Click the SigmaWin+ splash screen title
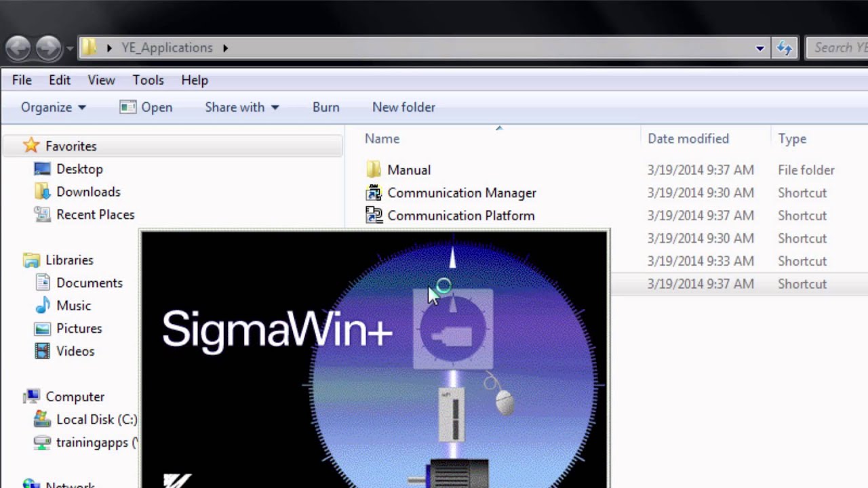 (277, 330)
